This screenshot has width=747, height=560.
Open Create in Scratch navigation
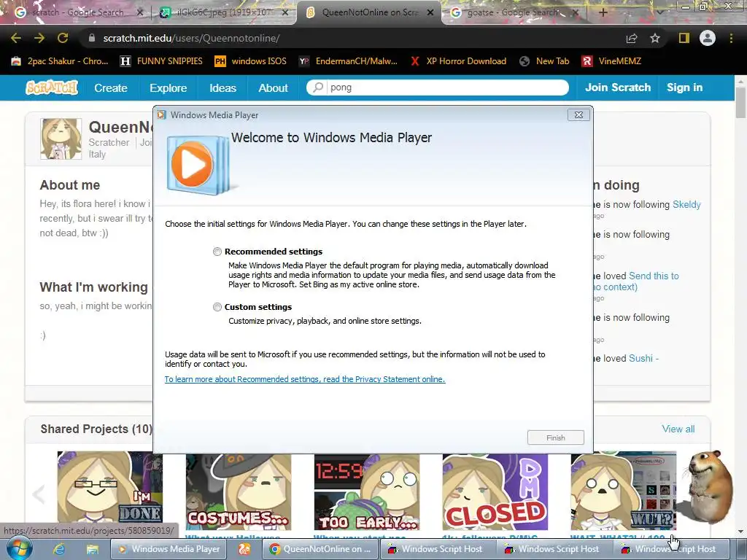point(111,87)
